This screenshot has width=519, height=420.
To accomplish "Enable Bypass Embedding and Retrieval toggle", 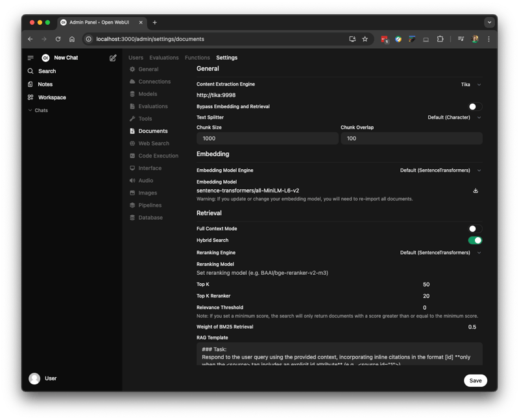I will (475, 106).
